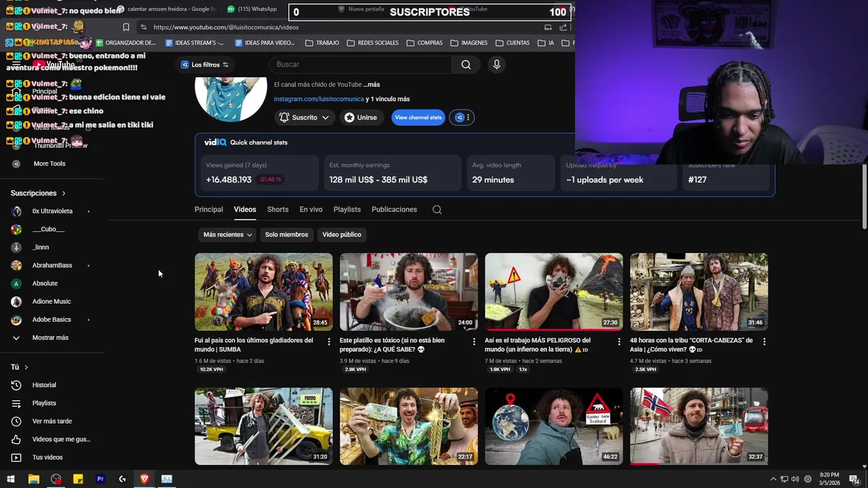Open more options for platillo tóxico video
The image size is (868, 488).
click(x=474, y=342)
